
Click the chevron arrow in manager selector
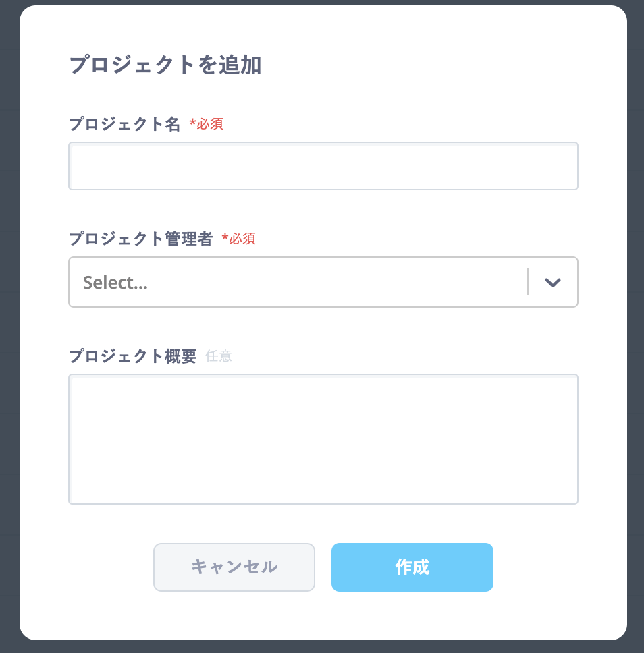[x=553, y=283]
